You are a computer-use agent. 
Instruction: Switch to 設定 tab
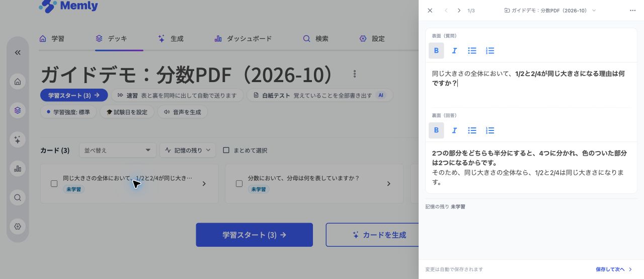pyautogui.click(x=372, y=39)
